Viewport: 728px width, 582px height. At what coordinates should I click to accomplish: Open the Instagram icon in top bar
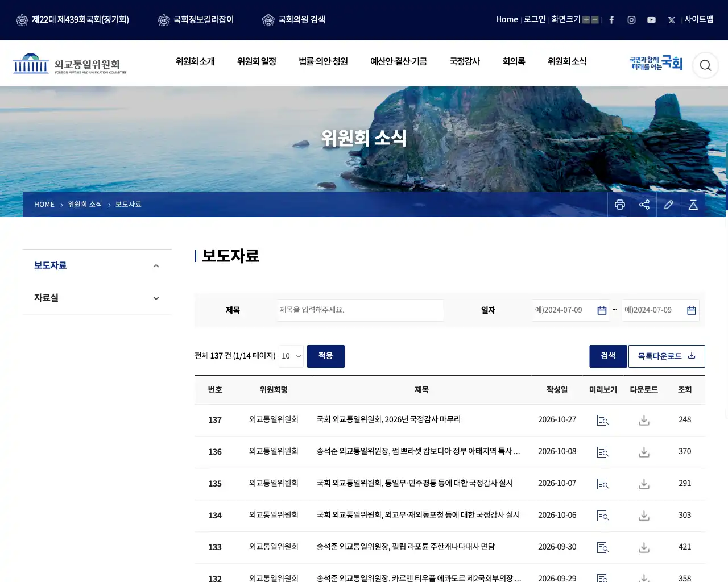point(631,20)
